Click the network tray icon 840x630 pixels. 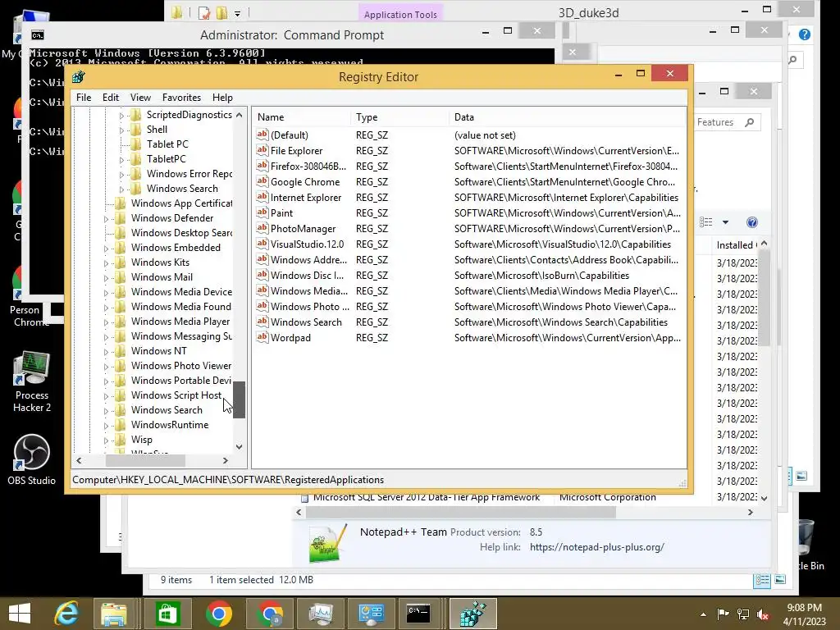pyautogui.click(x=743, y=614)
